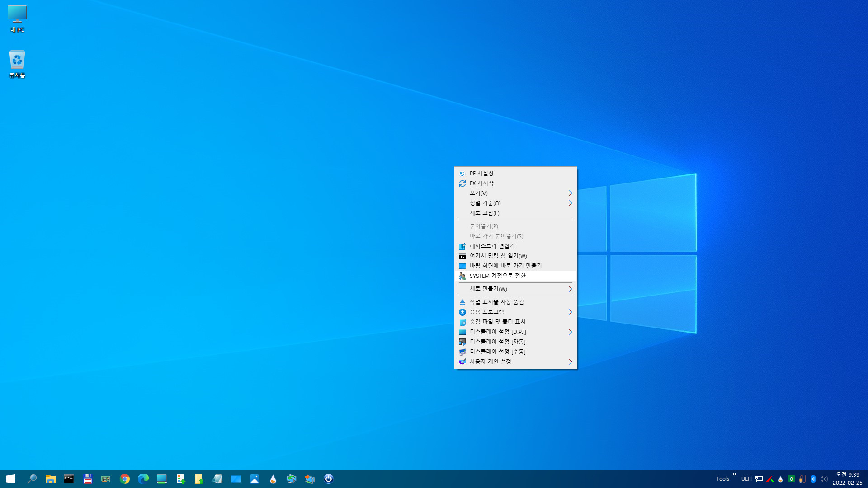Expand the 사용자 개인 설정 submenu
The height and width of the screenshot is (488, 868).
515,362
